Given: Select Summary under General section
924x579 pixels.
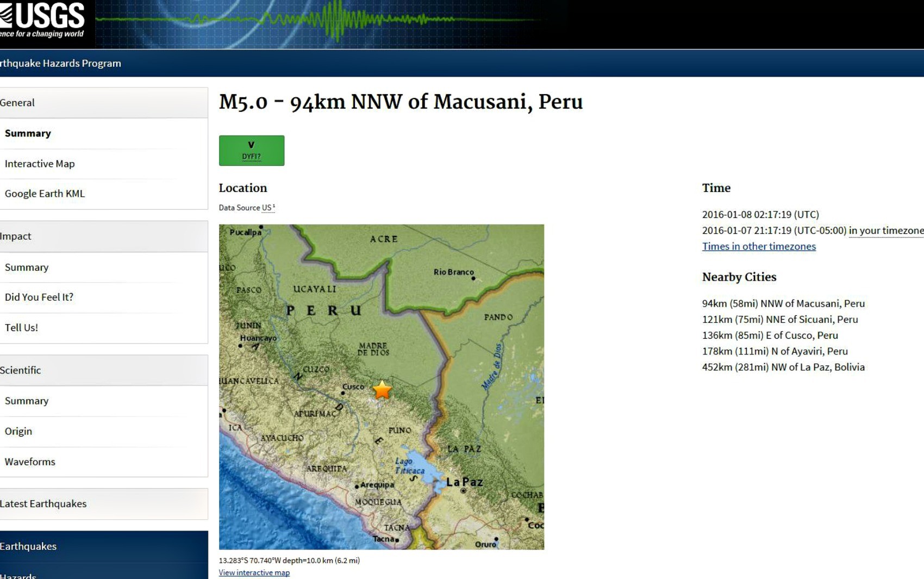Looking at the screenshot, I should (28, 133).
